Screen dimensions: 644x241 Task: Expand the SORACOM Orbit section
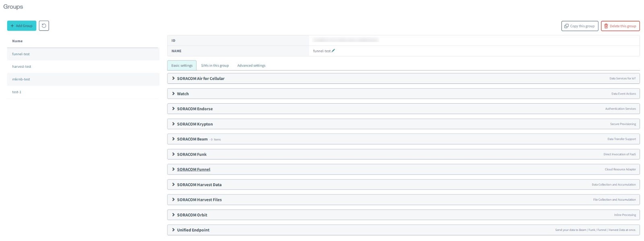coord(403,215)
